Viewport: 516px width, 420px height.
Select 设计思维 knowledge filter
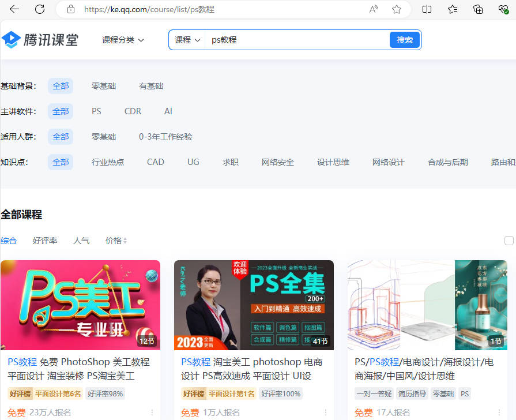[333, 162]
